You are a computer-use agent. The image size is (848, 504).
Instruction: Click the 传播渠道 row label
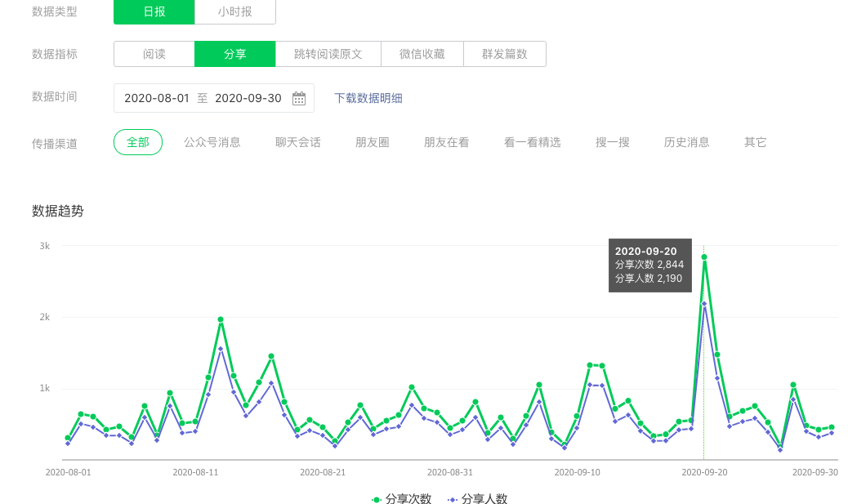pyautogui.click(x=55, y=144)
